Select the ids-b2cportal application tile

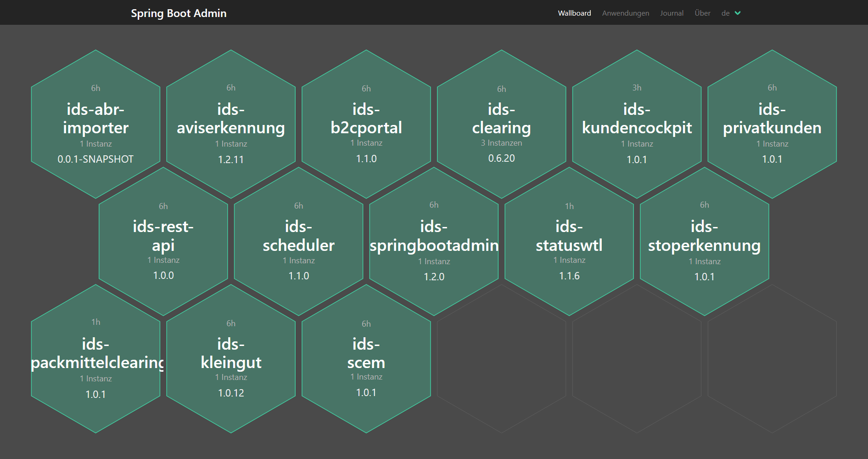366,124
